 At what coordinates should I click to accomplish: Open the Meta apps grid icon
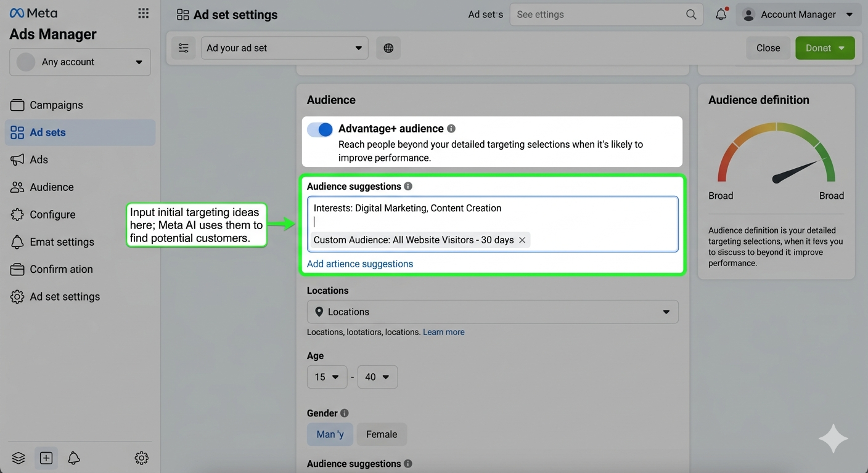[x=144, y=13]
